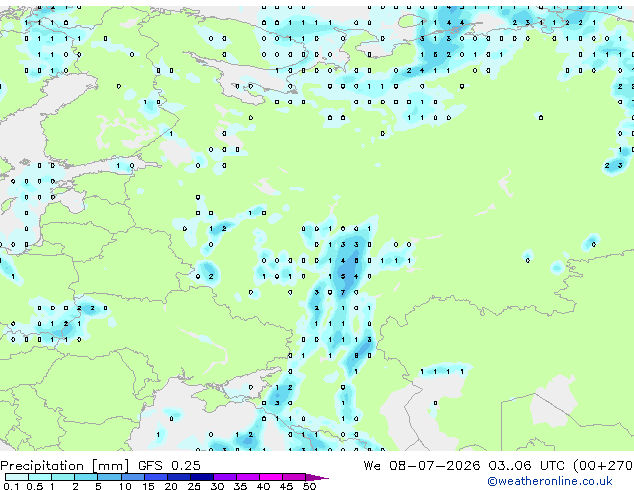
Task: Click the above-50 arrow tip of legend
Action: pyautogui.click(x=317, y=477)
